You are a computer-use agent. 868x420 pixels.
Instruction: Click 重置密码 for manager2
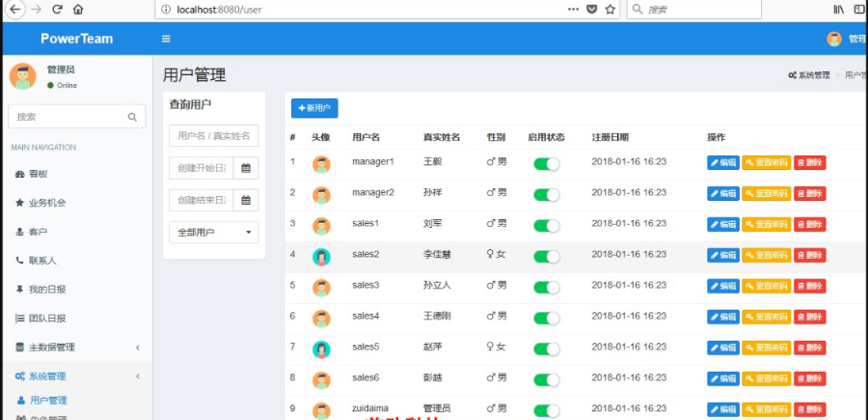click(767, 193)
